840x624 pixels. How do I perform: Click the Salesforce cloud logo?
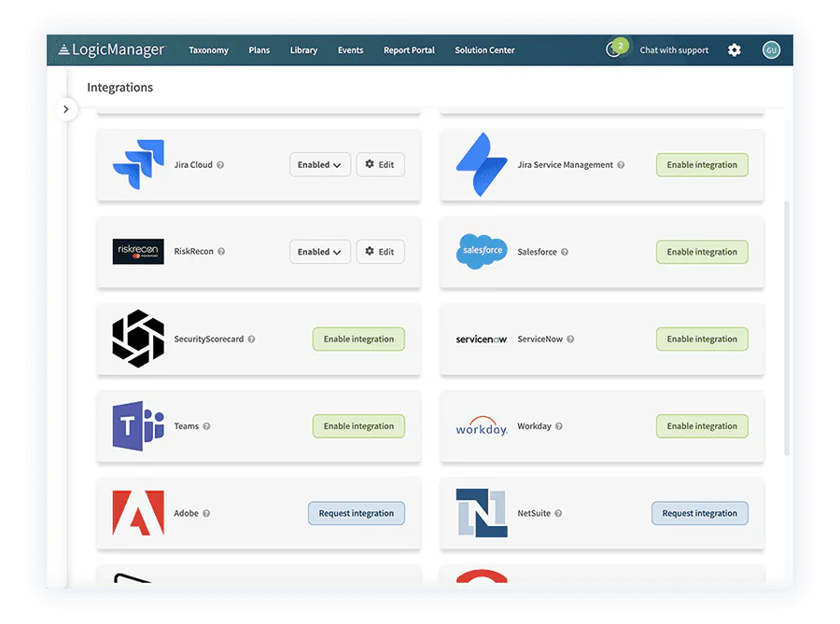tap(481, 251)
